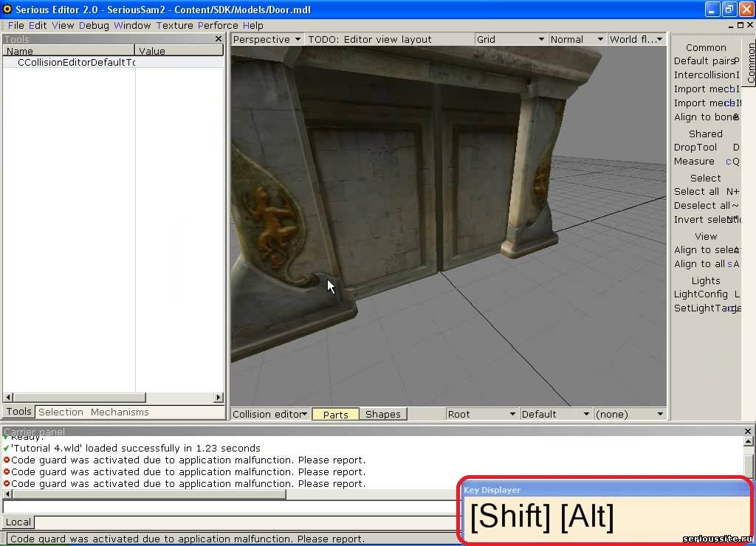Image resolution: width=756 pixels, height=546 pixels.
Task: Open the (none) dropdown
Action: pyautogui.click(x=630, y=414)
